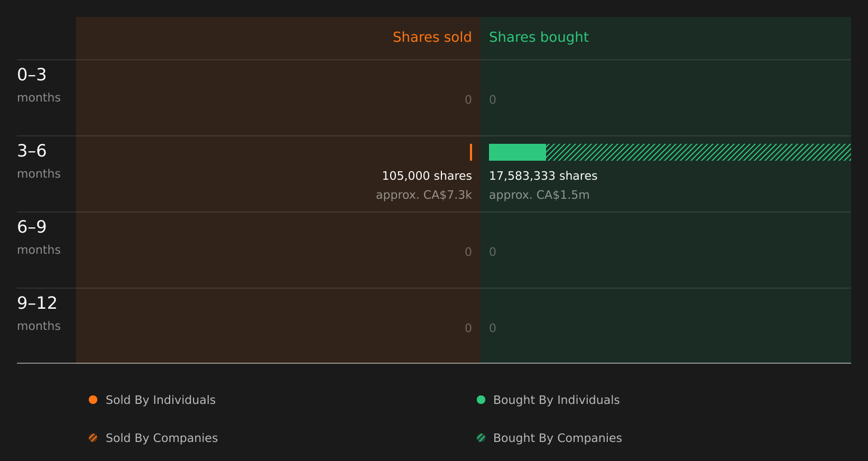Select the 6–9 months row label
This screenshot has height=461, width=868.
[x=39, y=237]
